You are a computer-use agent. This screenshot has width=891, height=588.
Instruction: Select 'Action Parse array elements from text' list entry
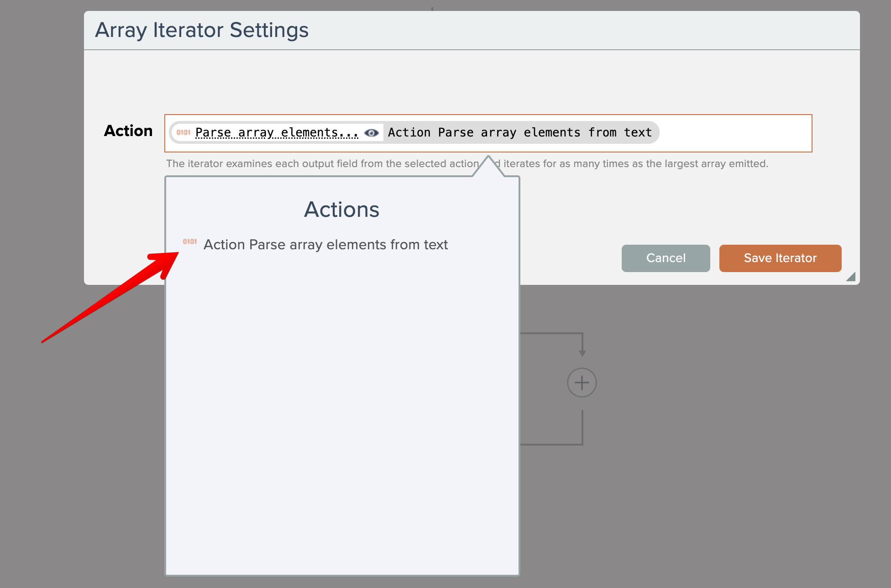(325, 245)
